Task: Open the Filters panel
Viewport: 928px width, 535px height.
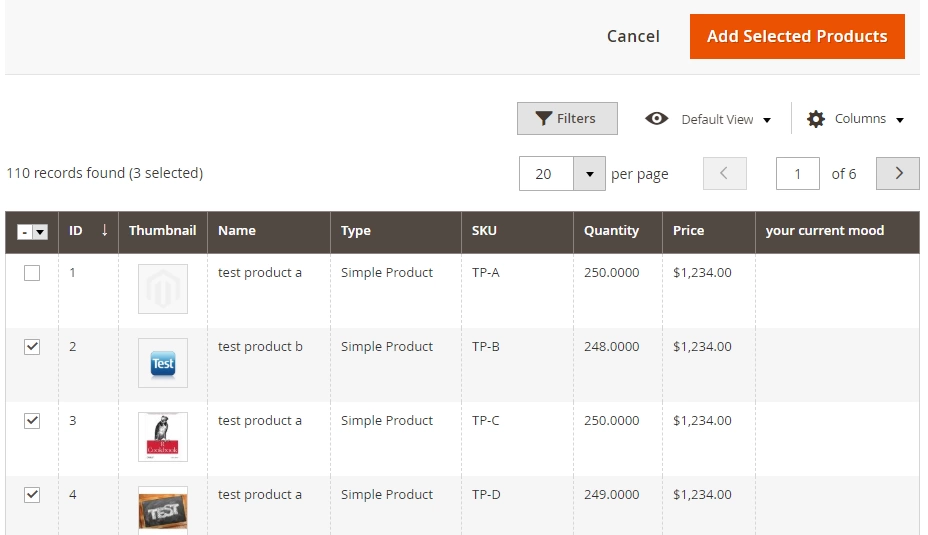Action: click(x=567, y=118)
